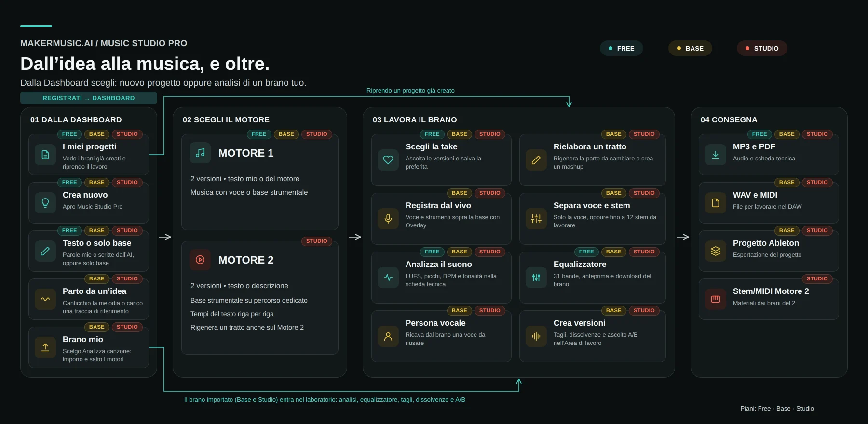Click the lightbulb icon beside Crea nuovo
The width and height of the screenshot is (868, 424).
tap(45, 203)
